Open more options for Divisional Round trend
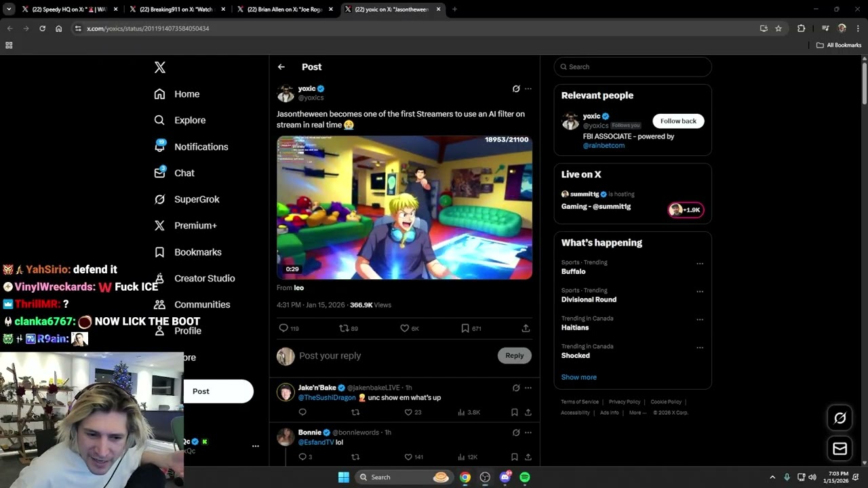Viewport: 868px width, 488px height. tap(700, 291)
